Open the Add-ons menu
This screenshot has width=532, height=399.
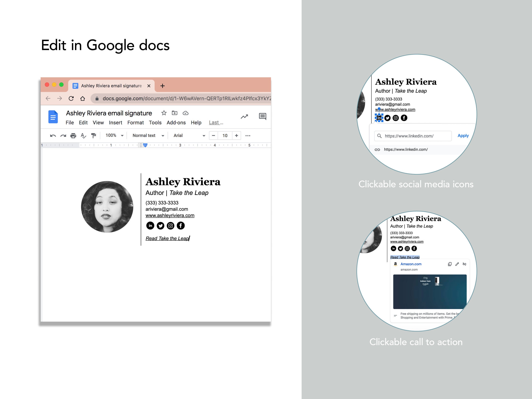pos(176,123)
